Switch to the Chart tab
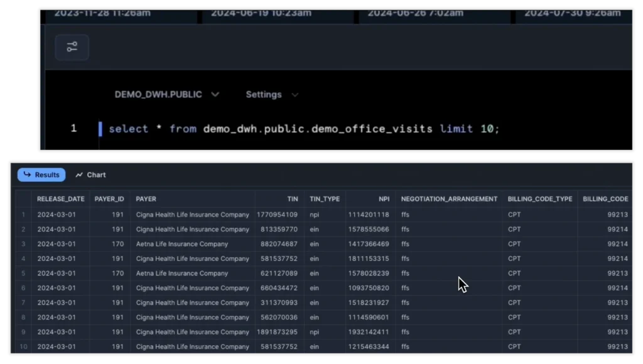The width and height of the screenshot is (643, 364). pyautogui.click(x=90, y=175)
